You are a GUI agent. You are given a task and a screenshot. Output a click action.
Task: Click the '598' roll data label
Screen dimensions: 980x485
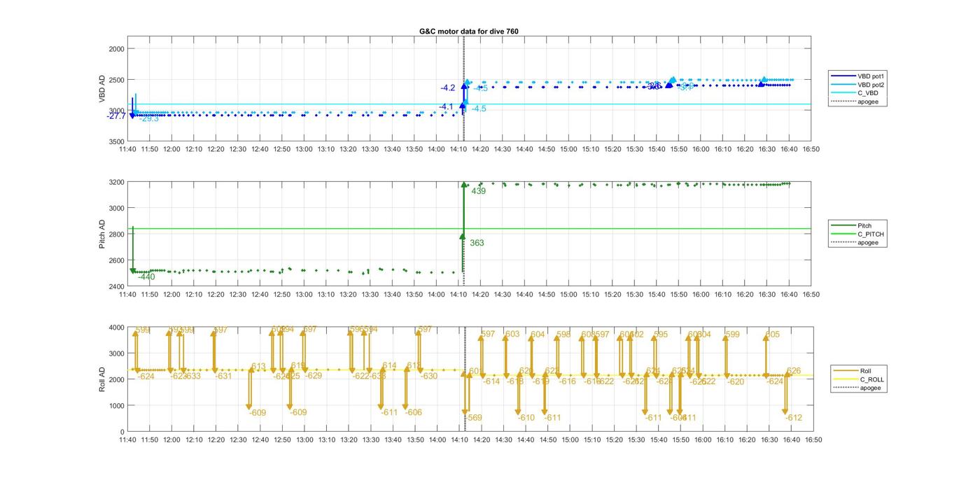[x=564, y=335]
